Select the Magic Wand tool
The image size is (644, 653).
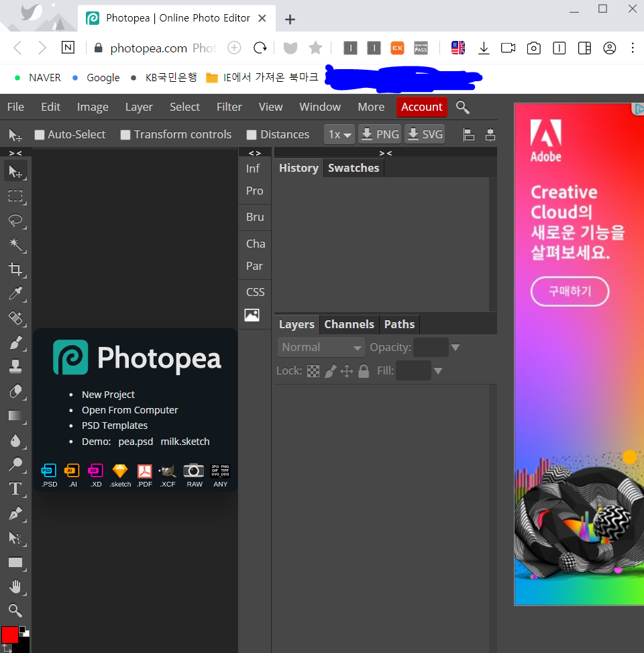(16, 244)
